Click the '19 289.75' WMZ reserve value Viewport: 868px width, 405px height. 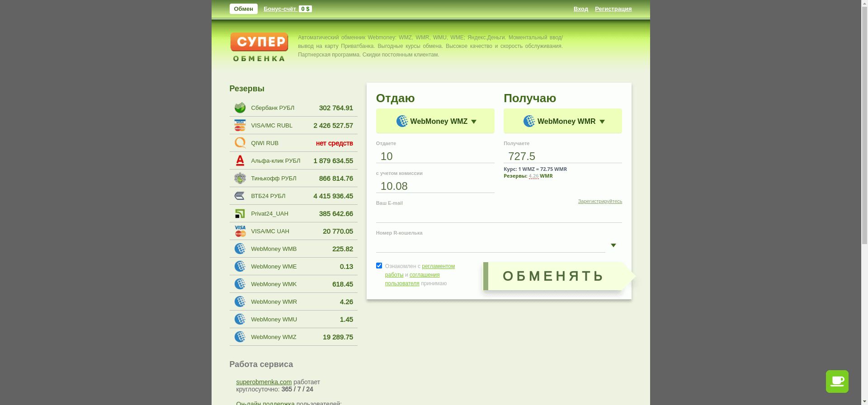click(x=338, y=337)
